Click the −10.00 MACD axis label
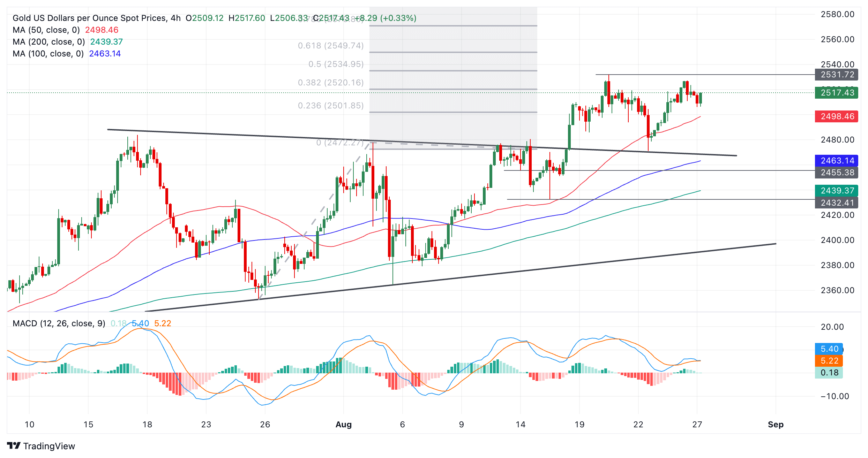Image resolution: width=868 pixels, height=458 pixels. (835, 396)
